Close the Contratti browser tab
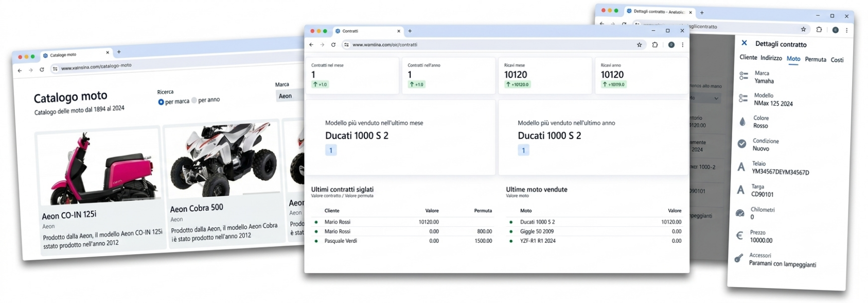 click(399, 31)
